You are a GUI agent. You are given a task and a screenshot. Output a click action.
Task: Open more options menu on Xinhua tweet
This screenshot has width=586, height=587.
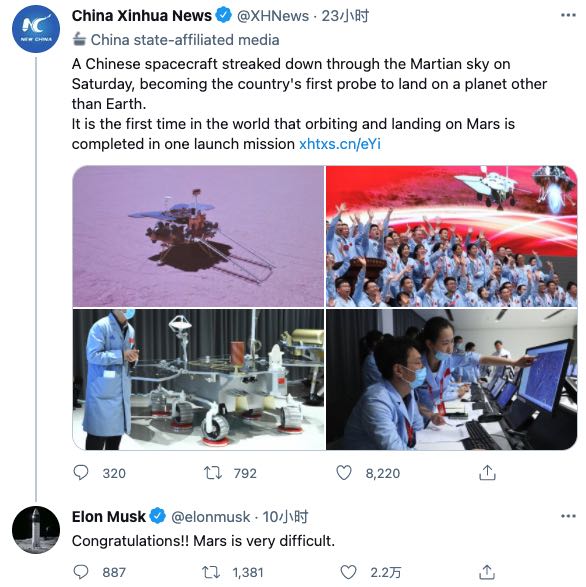coord(568,15)
